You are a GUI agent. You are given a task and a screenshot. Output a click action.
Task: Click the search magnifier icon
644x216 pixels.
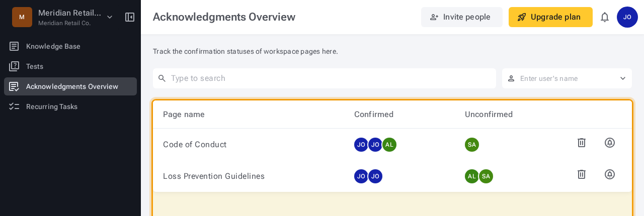coord(162,78)
